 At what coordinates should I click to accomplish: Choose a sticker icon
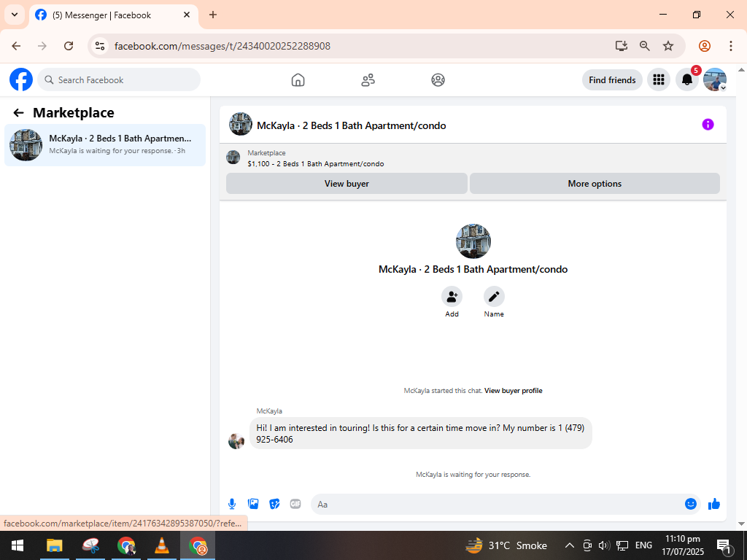click(x=274, y=504)
